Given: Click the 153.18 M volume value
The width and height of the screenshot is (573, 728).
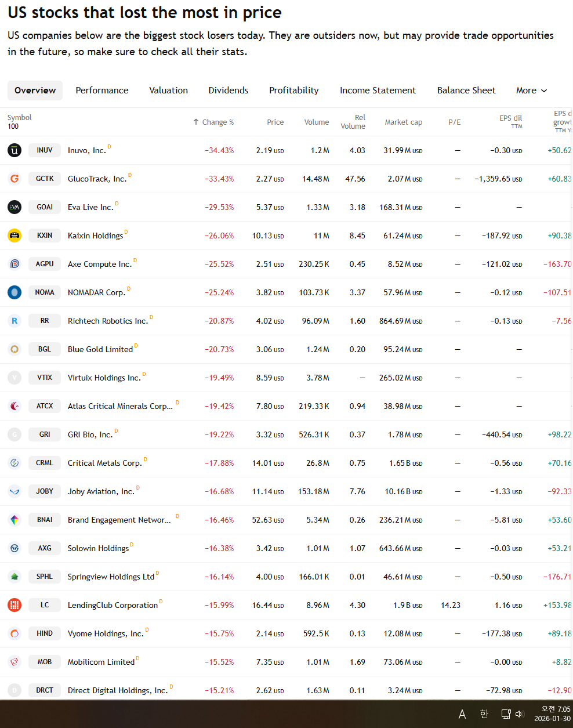Looking at the screenshot, I should (x=314, y=491).
